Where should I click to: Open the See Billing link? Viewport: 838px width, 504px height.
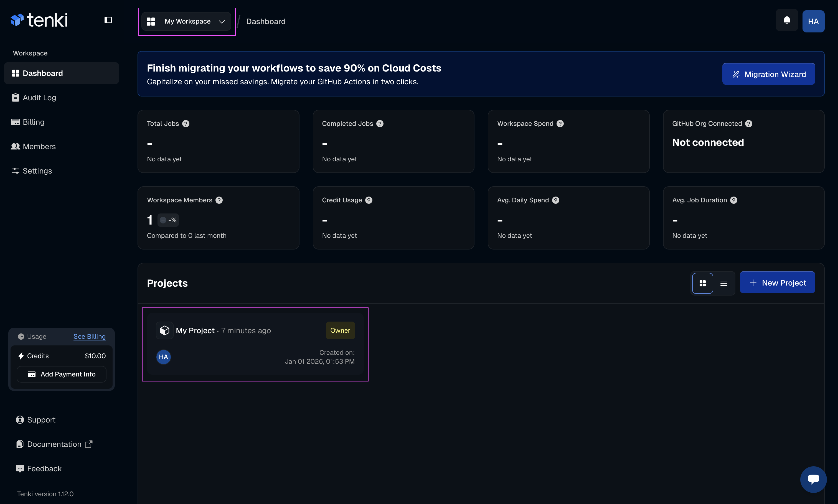point(89,337)
